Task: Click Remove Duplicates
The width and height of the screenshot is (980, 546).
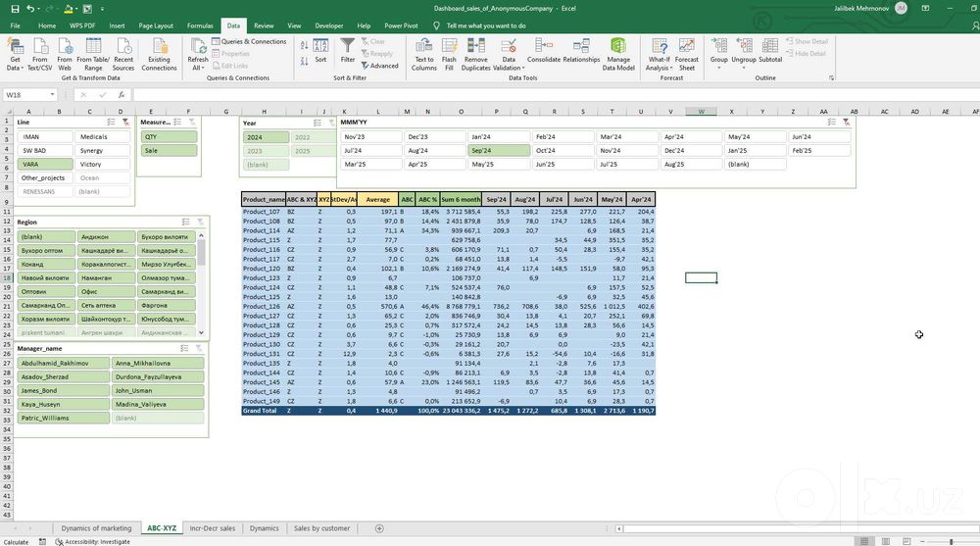Action: (x=475, y=54)
